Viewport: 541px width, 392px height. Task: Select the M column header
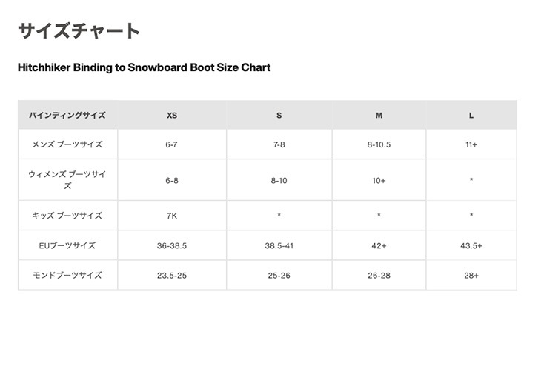point(379,116)
